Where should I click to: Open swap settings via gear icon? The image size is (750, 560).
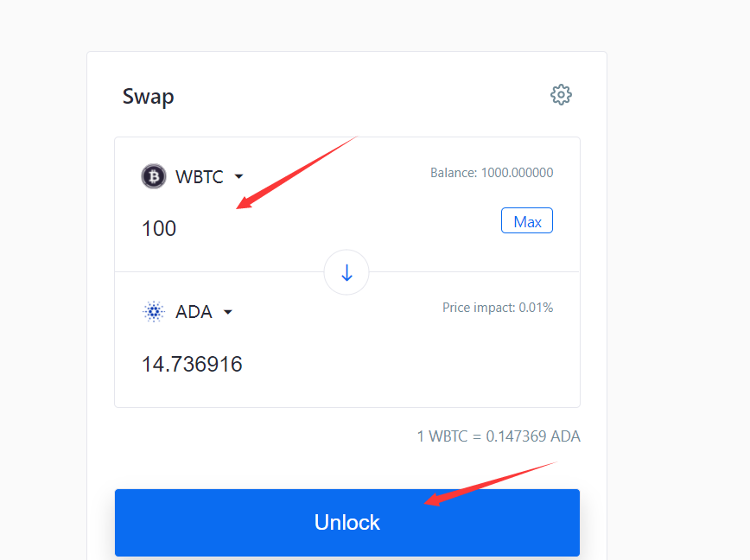[x=561, y=95]
